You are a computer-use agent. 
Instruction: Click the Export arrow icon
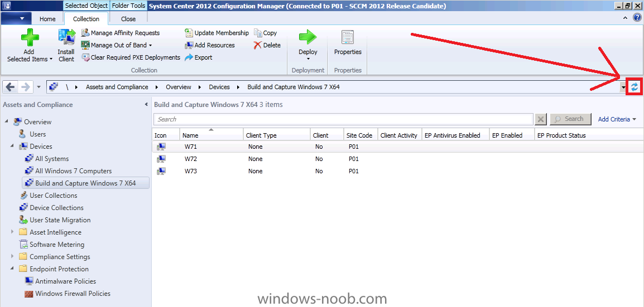coord(189,57)
